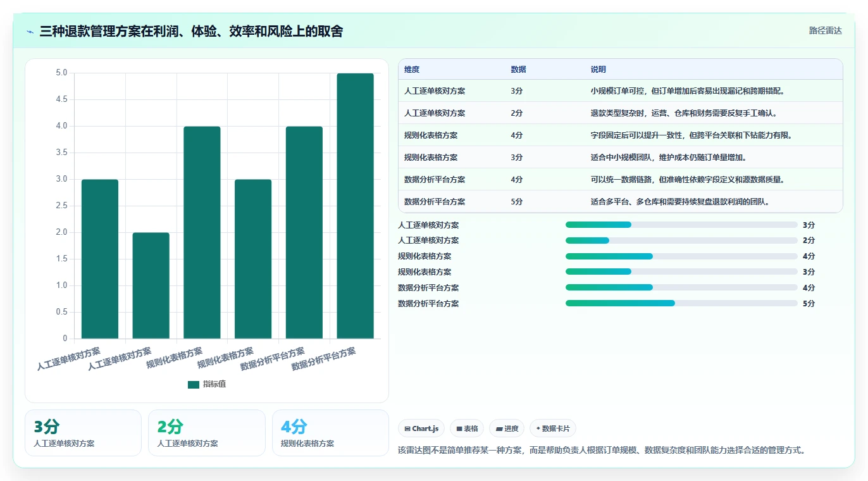
Task: Click the 2分 value in the table
Action: pos(517,113)
